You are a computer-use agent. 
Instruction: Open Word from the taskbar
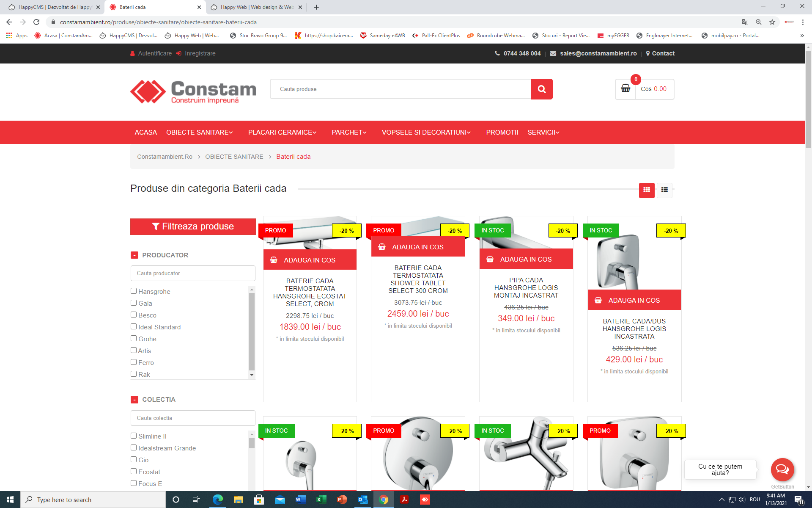(x=300, y=500)
